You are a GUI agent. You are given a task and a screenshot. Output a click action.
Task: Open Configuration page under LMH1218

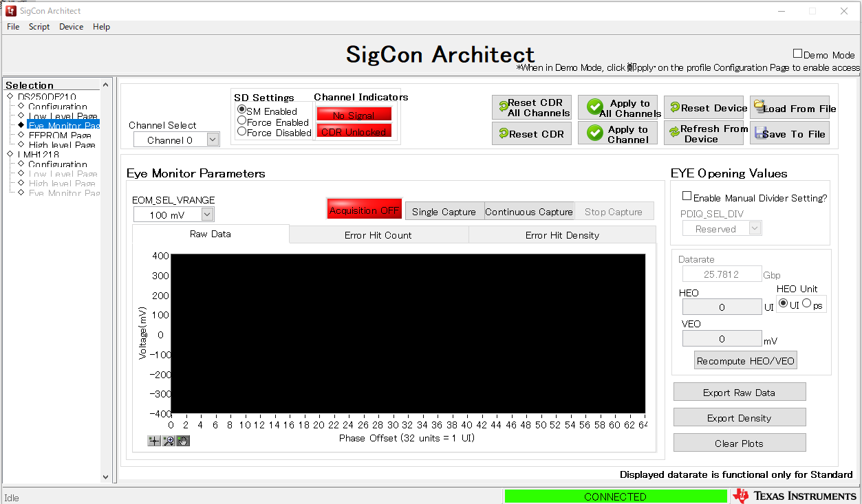[58, 164]
